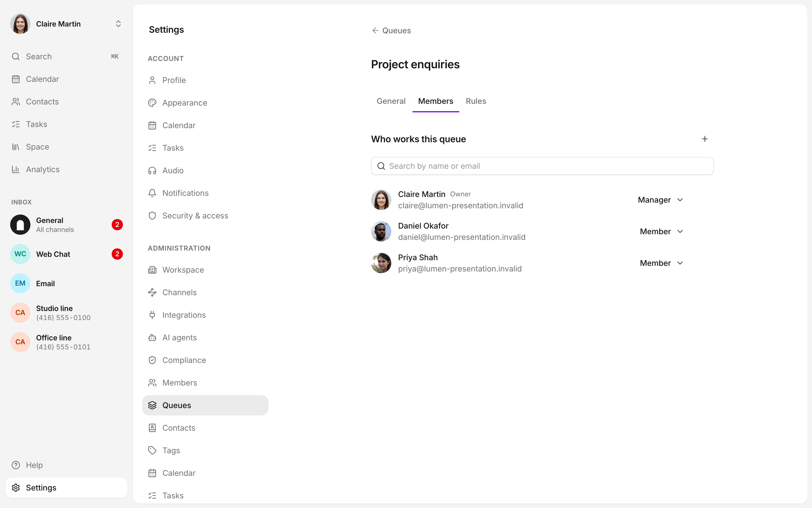Select the Members tab of the queue
812x508 pixels.
point(436,101)
